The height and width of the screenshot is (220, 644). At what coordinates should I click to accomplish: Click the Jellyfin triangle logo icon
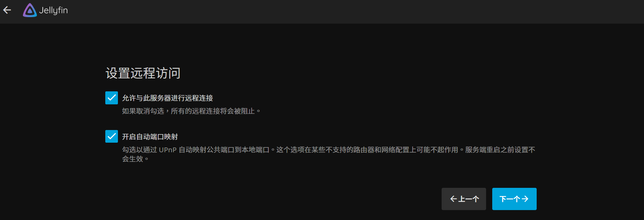pos(30,10)
